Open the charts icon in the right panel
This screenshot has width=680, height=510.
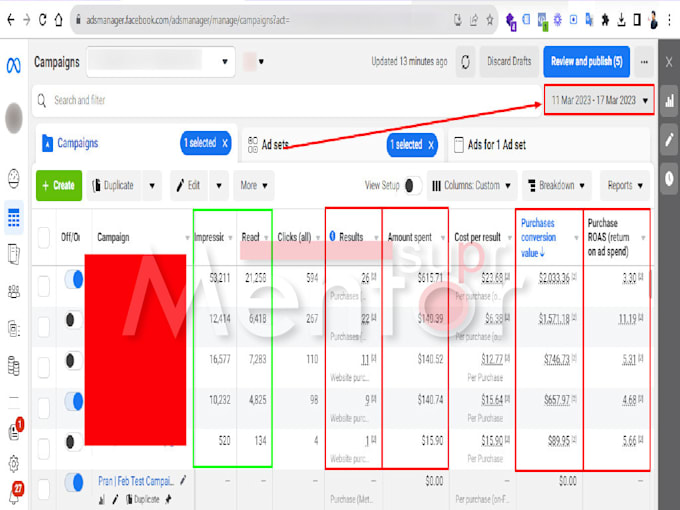click(x=670, y=100)
